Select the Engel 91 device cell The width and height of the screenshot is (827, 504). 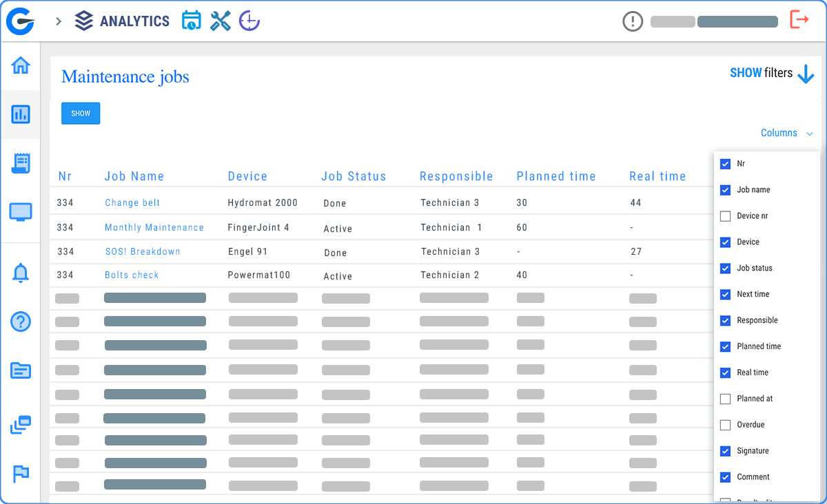tap(247, 252)
